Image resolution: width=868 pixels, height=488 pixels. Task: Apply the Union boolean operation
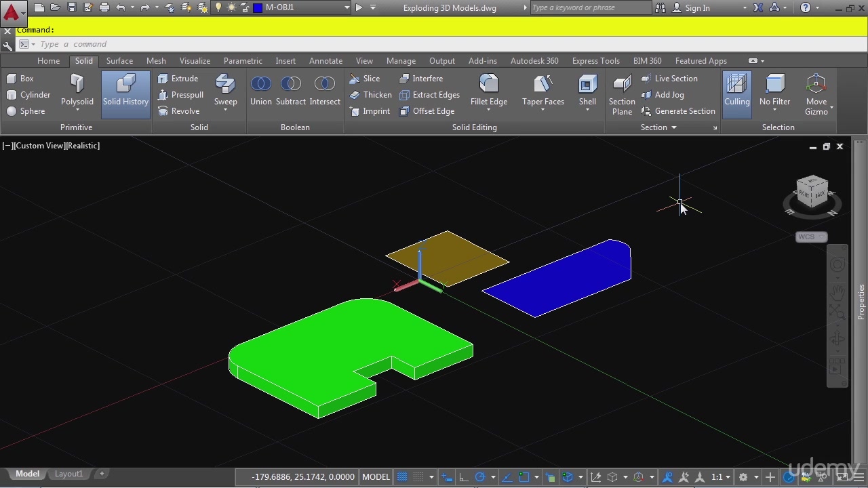point(261,90)
